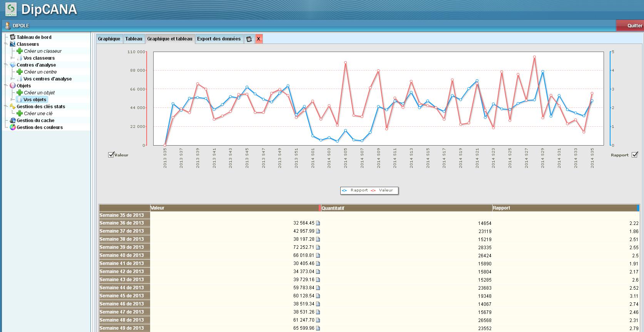Click the Rapport cell 3.11
Viewport: 644px width, 332px height.
tap(634, 296)
